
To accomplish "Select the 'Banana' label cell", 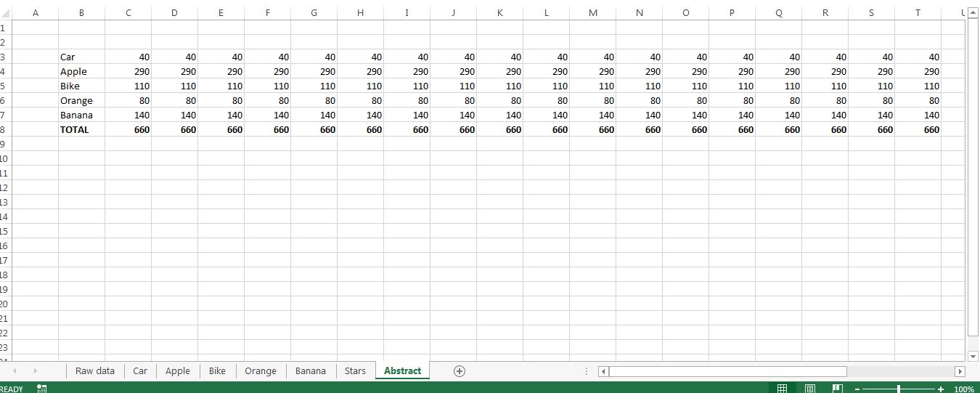I will [81, 115].
